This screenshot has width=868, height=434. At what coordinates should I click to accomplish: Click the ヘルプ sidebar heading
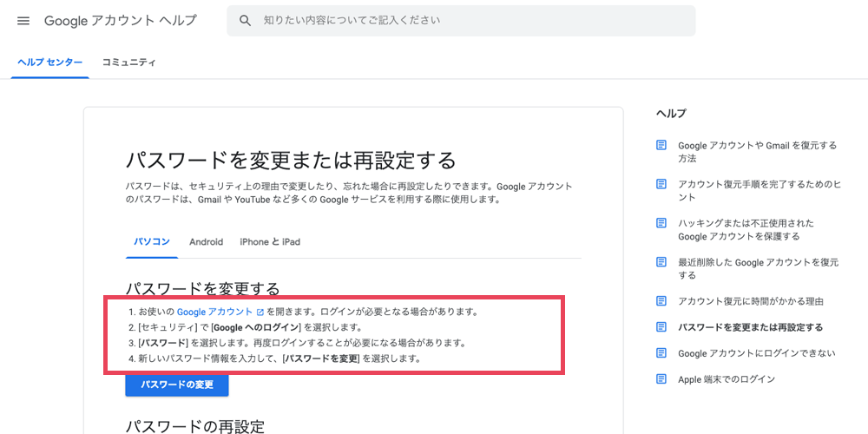[x=671, y=114]
